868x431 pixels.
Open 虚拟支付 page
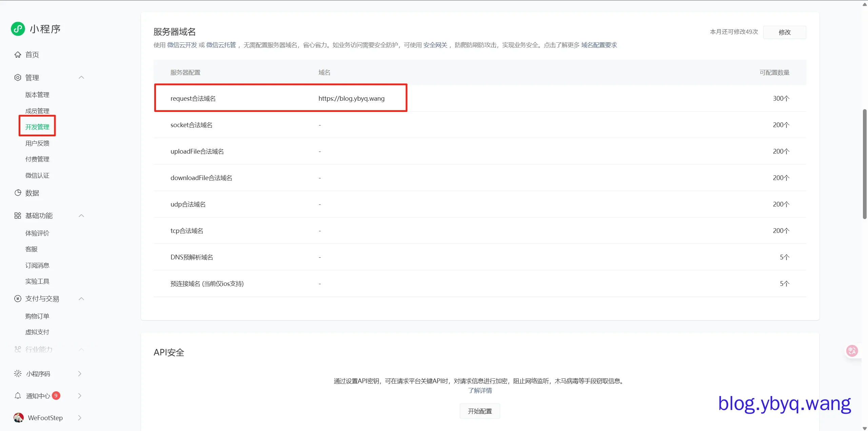pyautogui.click(x=37, y=332)
